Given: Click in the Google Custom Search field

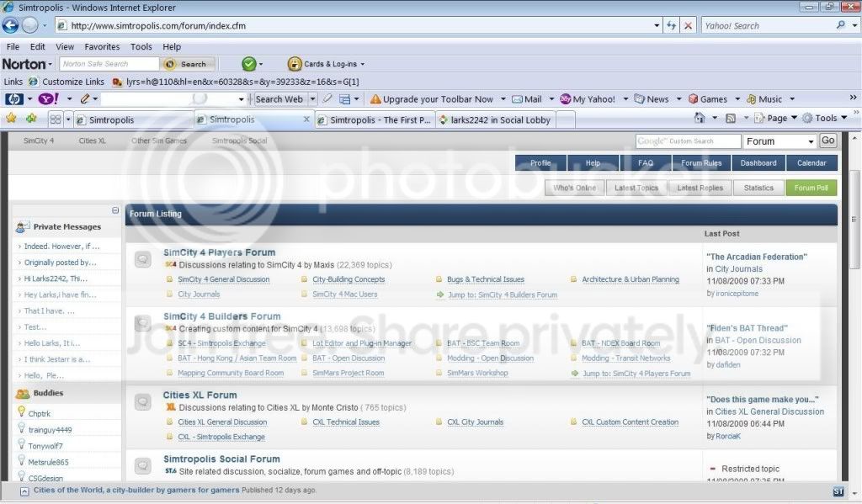Looking at the screenshot, I should 688,141.
